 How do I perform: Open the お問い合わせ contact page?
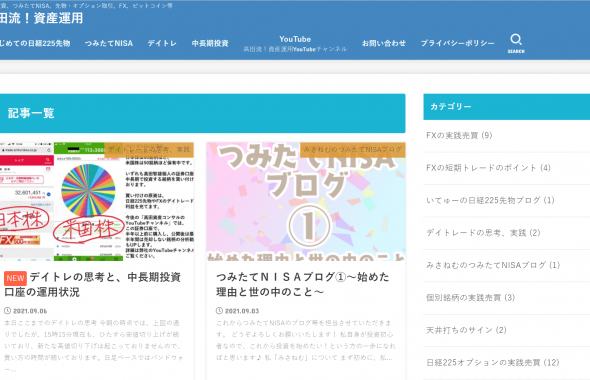[x=384, y=43]
